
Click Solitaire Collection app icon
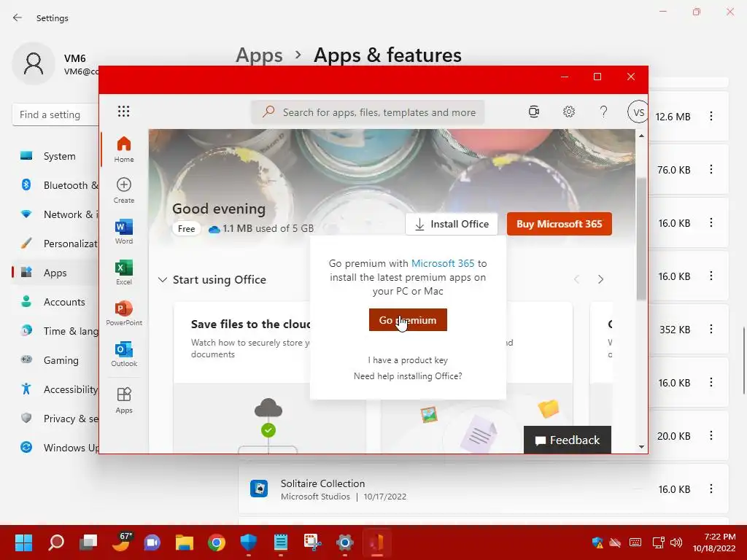pyautogui.click(x=259, y=489)
